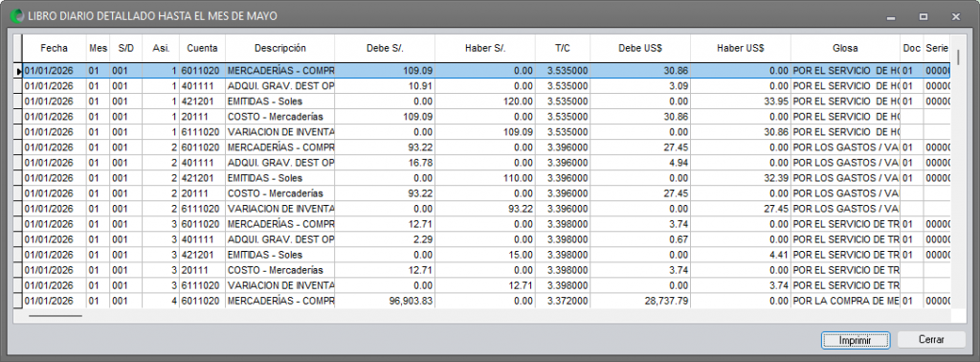Viewport: 980px width, 362px height.
Task: Click the Serie column header
Action: pyautogui.click(x=937, y=48)
